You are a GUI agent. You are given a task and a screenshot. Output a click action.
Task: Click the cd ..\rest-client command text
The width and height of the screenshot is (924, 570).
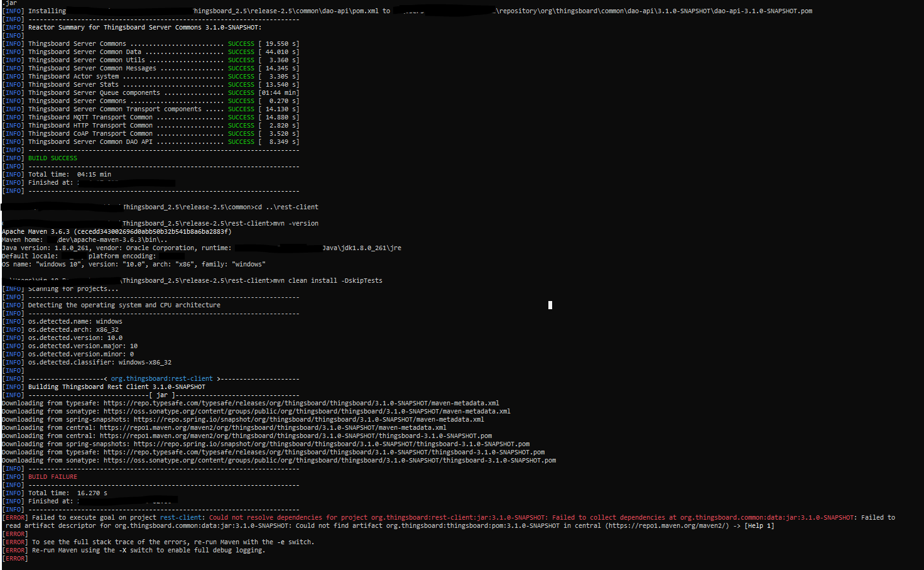pyautogui.click(x=288, y=207)
